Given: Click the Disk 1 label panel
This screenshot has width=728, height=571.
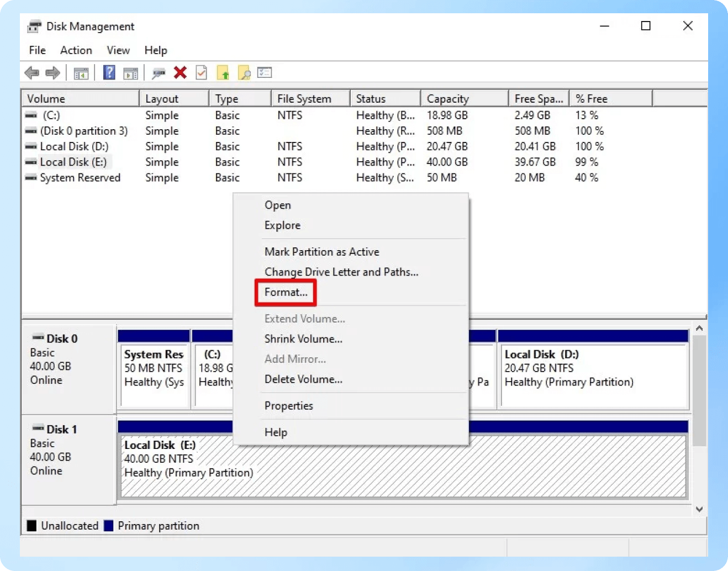Looking at the screenshot, I should pyautogui.click(x=68, y=459).
